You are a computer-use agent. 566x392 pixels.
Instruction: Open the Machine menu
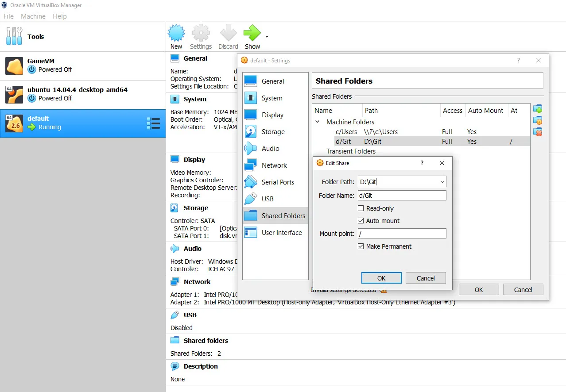click(x=33, y=16)
